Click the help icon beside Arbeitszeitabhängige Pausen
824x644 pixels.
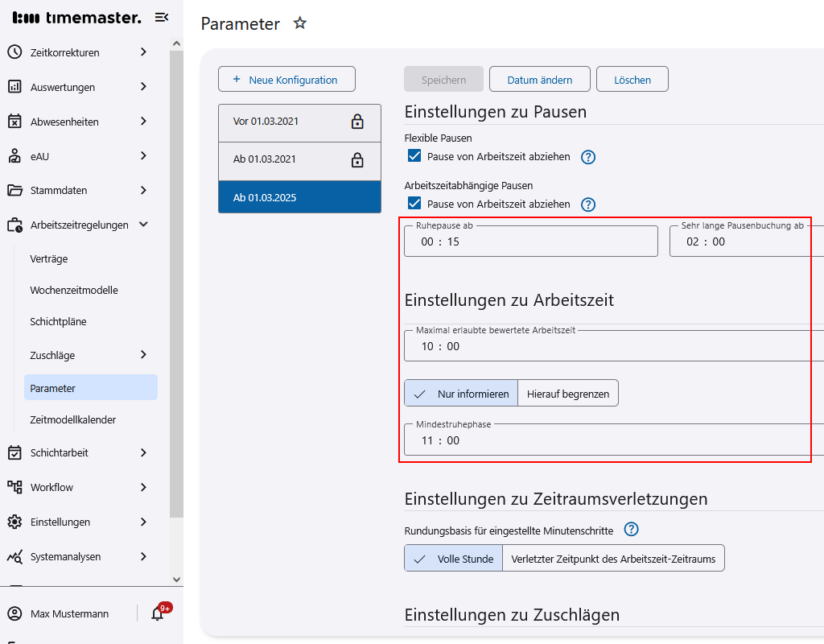tap(588, 204)
